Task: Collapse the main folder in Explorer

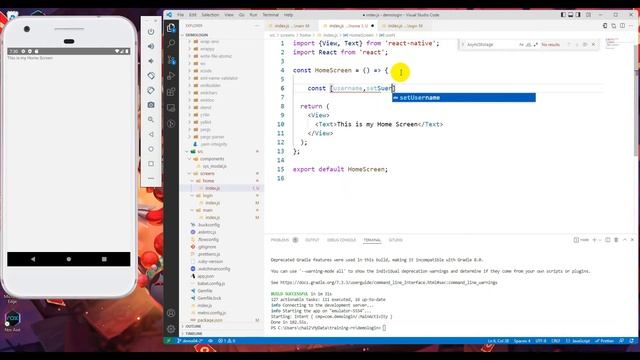Action: point(221,210)
